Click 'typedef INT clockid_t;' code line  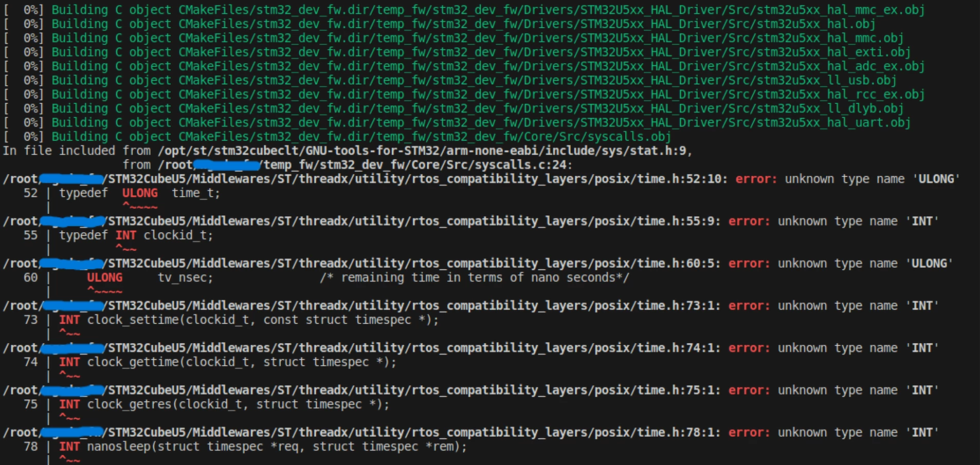click(136, 235)
